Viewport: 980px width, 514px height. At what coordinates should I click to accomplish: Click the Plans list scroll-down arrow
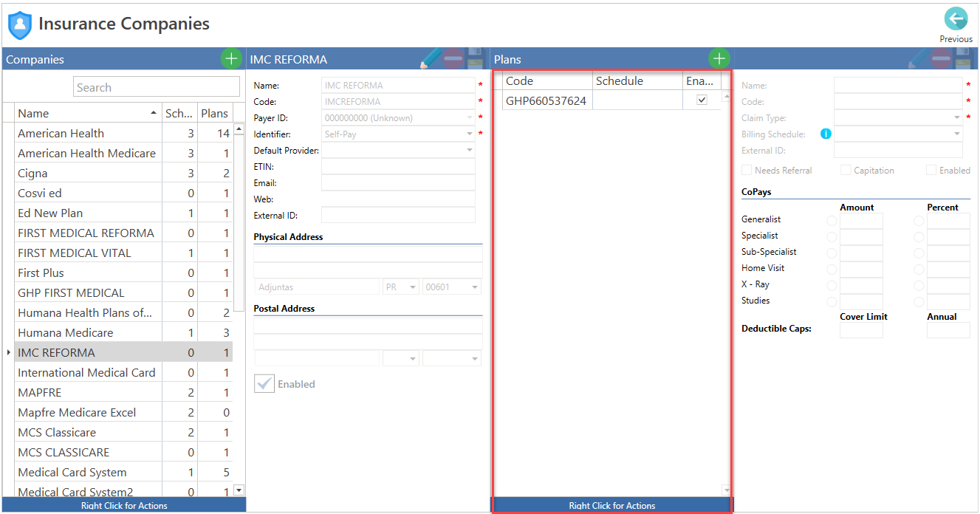(x=726, y=490)
